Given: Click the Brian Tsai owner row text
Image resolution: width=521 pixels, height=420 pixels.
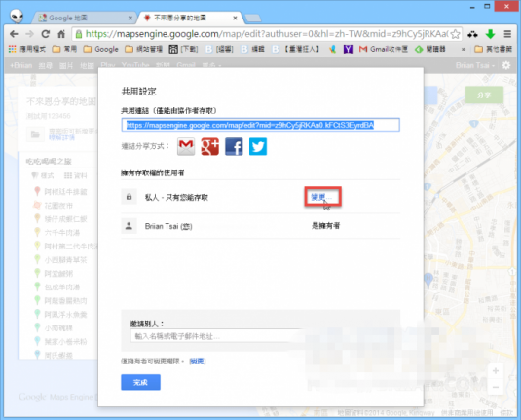Looking at the screenshot, I should (x=168, y=226).
